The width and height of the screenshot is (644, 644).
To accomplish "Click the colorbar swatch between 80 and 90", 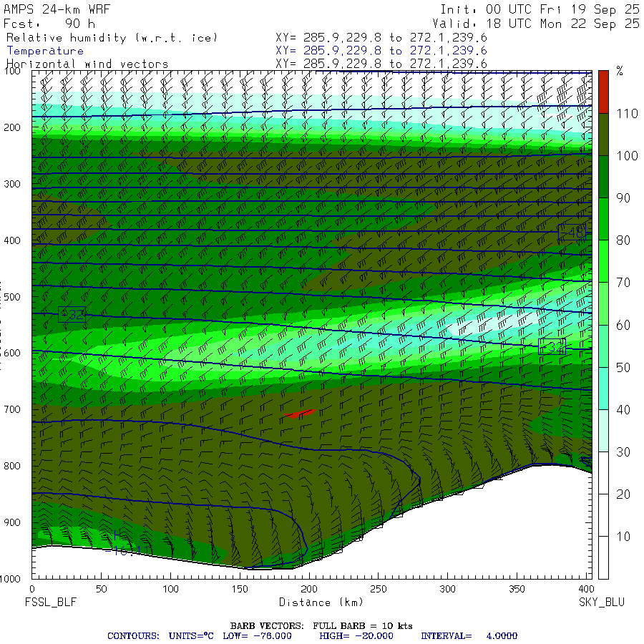I will click(603, 219).
